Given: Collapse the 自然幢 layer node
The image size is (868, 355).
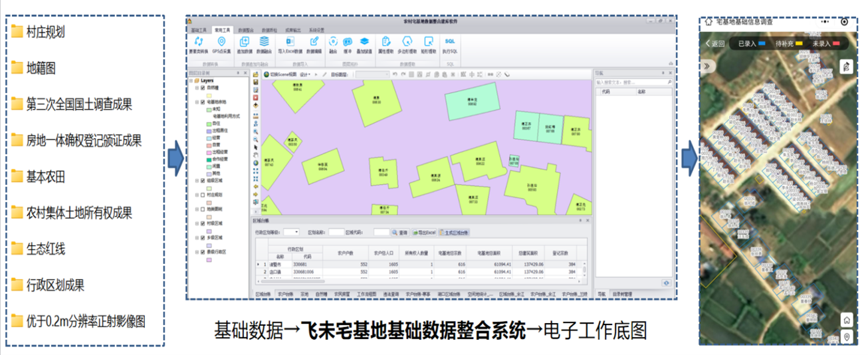Looking at the screenshot, I should tap(197, 88).
